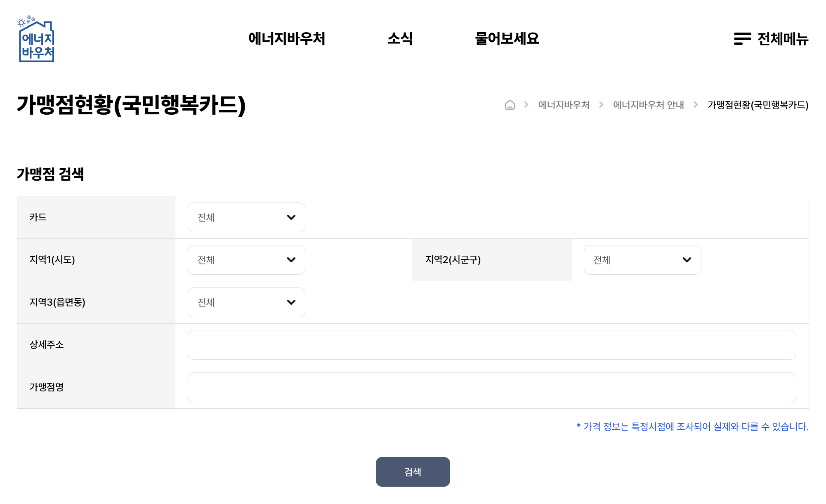Open the 카드 selection dropdown
826x504 pixels.
(x=246, y=217)
